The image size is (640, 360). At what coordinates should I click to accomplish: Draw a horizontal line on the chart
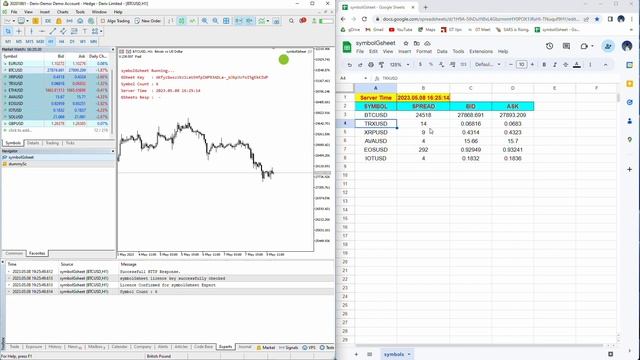pos(42,31)
